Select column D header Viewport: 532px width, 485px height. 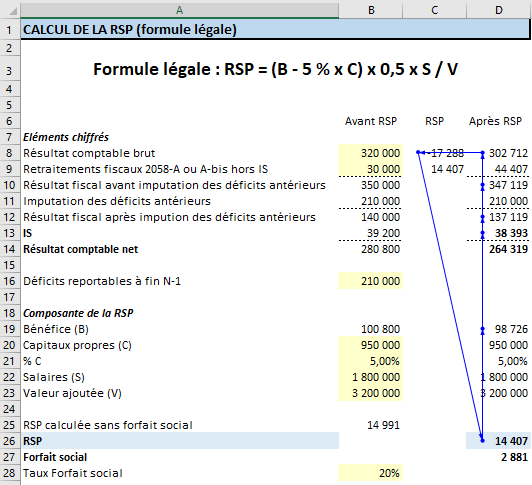click(x=498, y=10)
